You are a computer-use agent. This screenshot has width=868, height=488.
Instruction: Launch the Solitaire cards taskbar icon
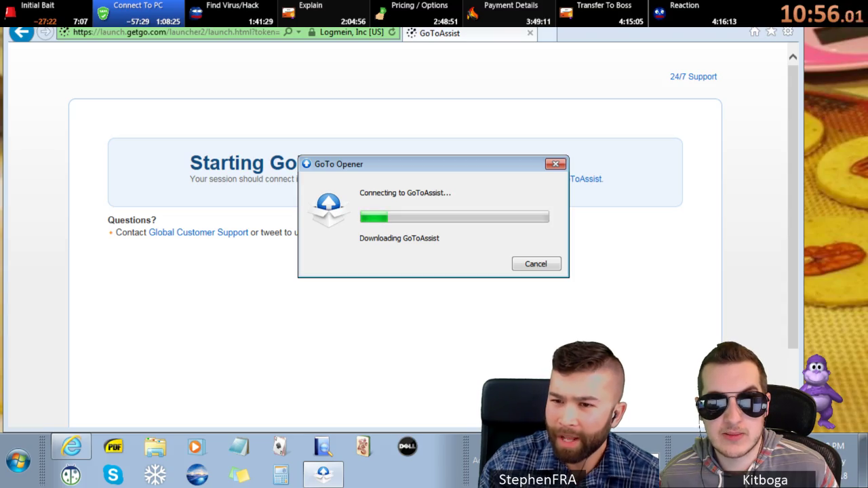280,447
